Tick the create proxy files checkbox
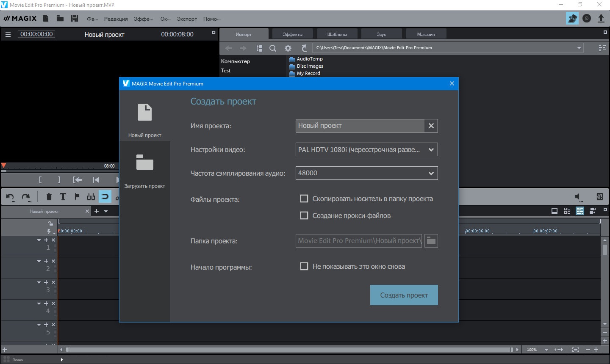Image resolution: width=610 pixels, height=364 pixels. pyautogui.click(x=304, y=215)
